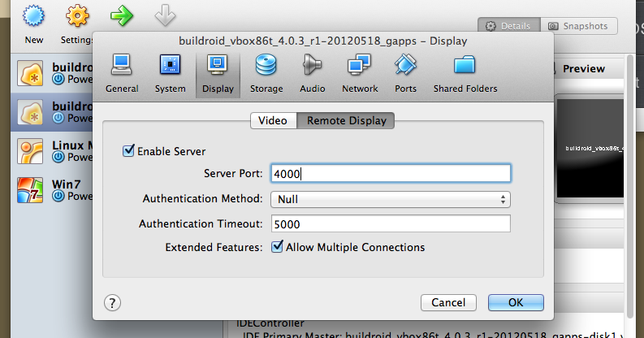Open the Authentication Method dropdown
The width and height of the screenshot is (644, 338).
coord(391,200)
